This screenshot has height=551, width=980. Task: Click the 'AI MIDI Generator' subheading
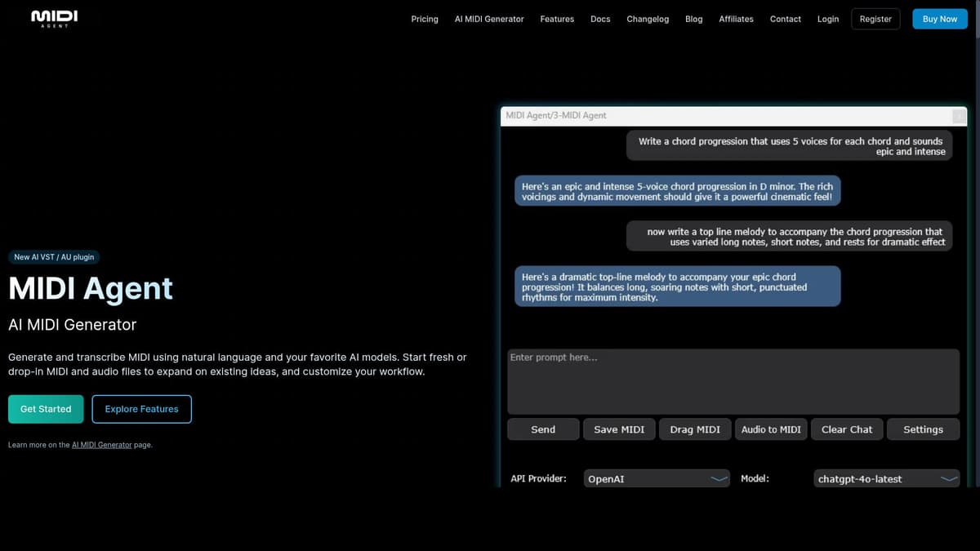click(x=72, y=325)
